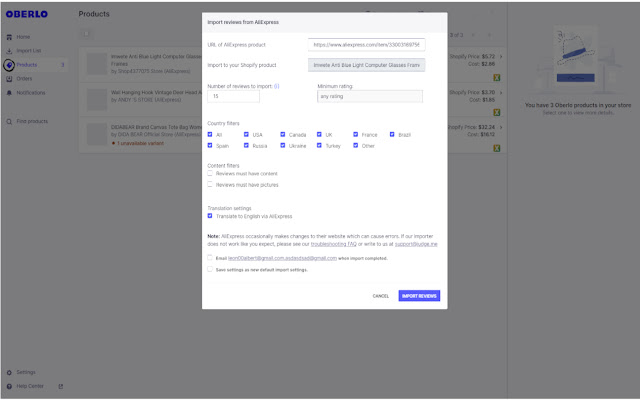Viewport: 640px width, 400px height.
Task: Toggle the Other country filter
Action: [x=356, y=146]
